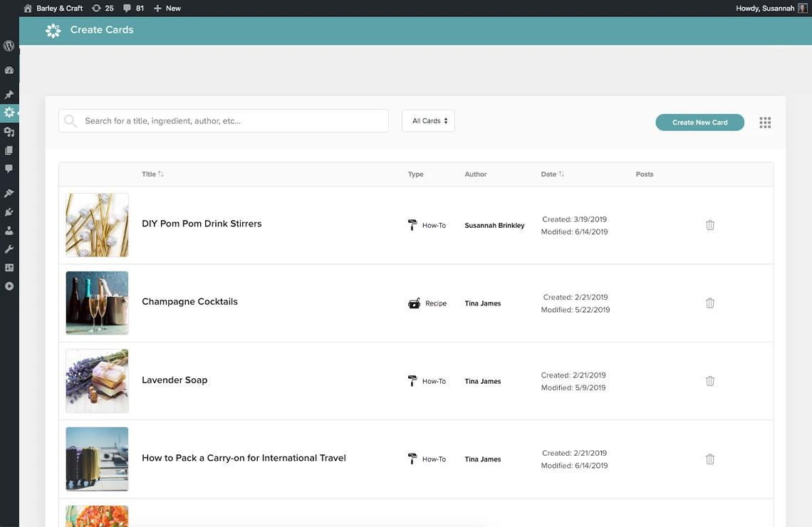The image size is (812, 527).
Task: Switch to grid view icon
Action: point(765,122)
